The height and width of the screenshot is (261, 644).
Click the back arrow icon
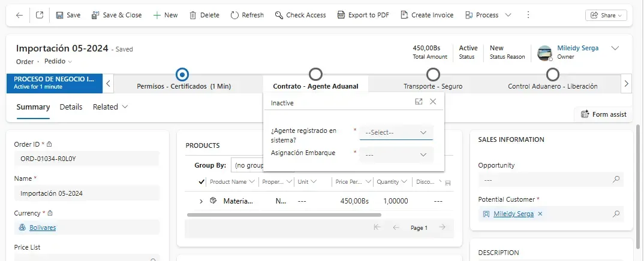coord(19,15)
